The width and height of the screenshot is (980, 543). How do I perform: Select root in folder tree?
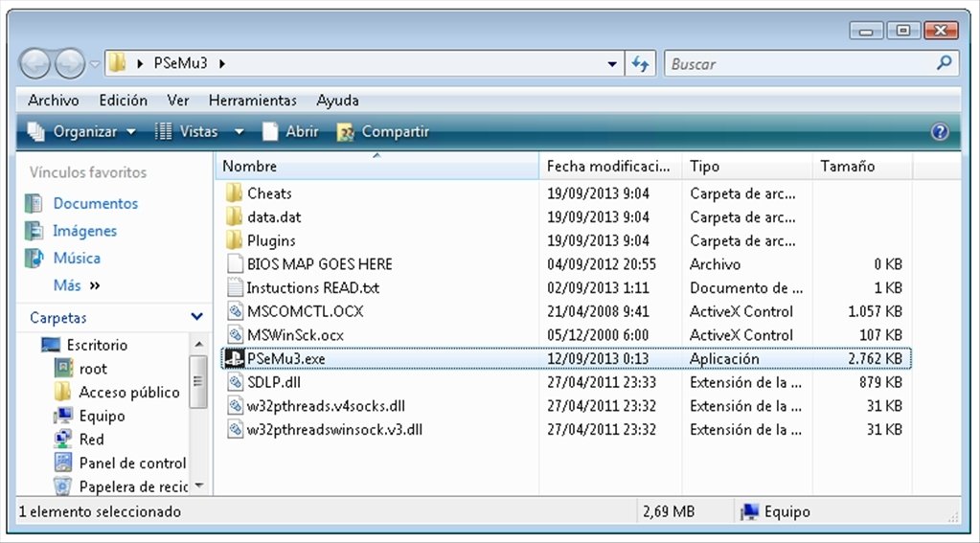pyautogui.click(x=93, y=369)
